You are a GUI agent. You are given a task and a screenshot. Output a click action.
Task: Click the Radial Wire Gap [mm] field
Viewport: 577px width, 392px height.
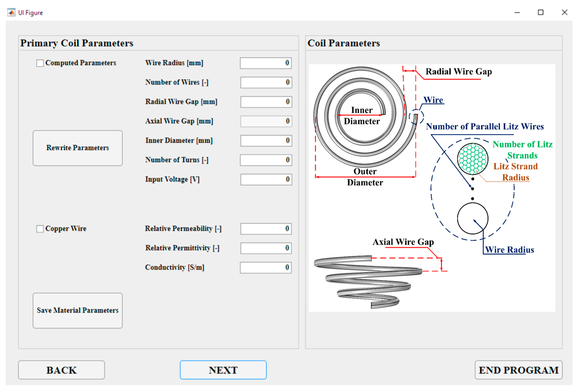pos(266,102)
